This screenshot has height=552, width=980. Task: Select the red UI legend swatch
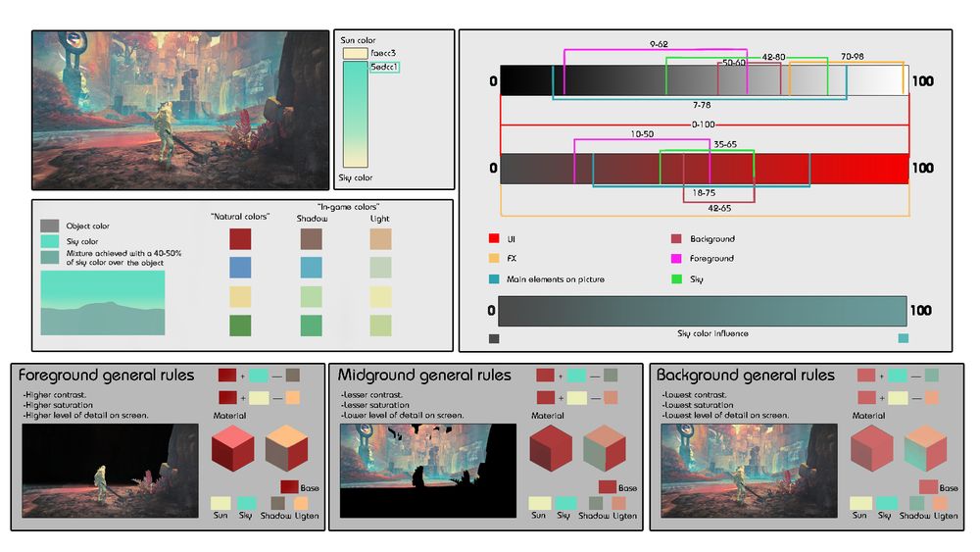click(x=494, y=238)
